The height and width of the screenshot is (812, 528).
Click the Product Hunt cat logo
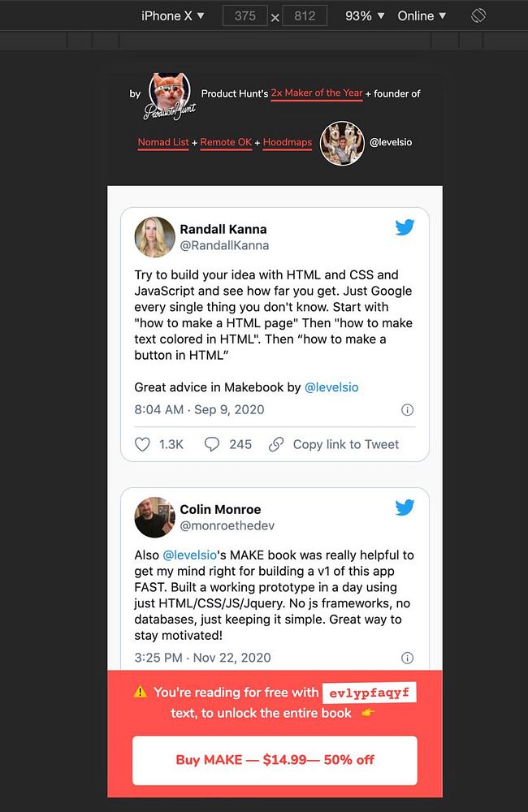pyautogui.click(x=170, y=96)
